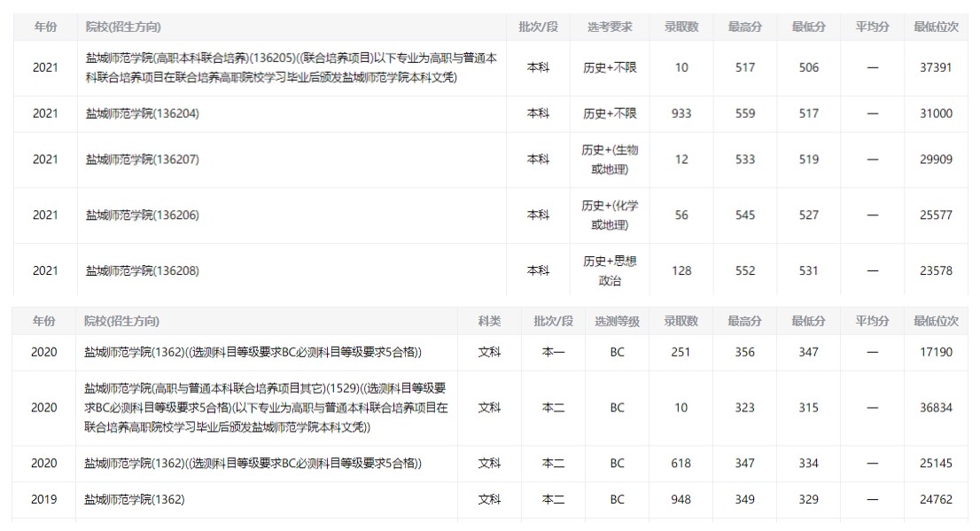
Task: Click the lowest rank value 37391
Action: (936, 67)
